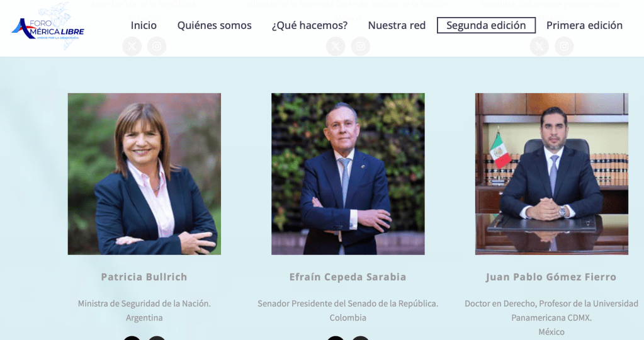Select the Segunda edición tab
Screen dimensions: 644x340
coord(486,25)
